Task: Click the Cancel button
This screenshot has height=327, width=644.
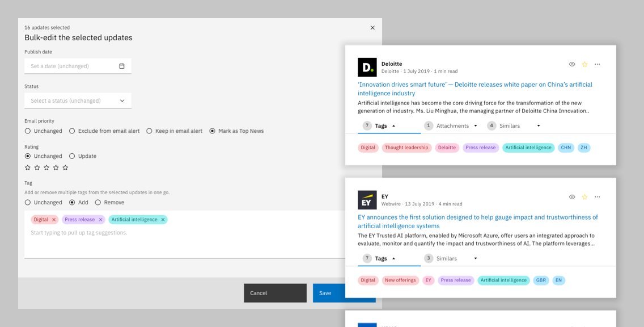Action: point(275,293)
